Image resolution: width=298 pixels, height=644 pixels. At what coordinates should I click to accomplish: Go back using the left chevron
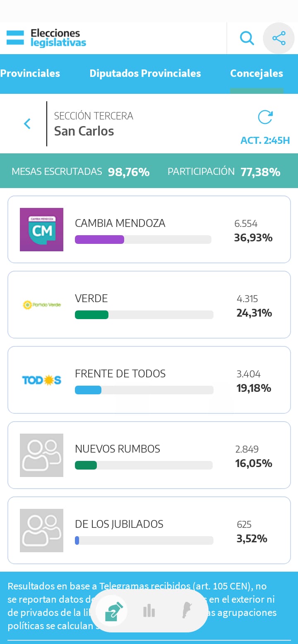[27, 124]
